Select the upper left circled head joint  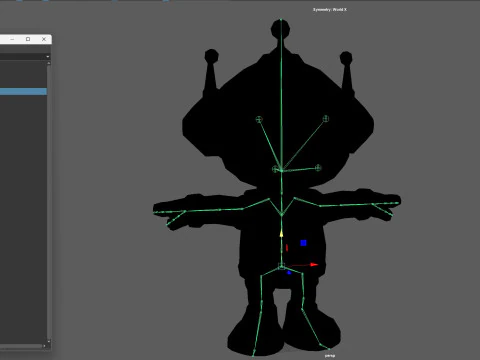259,119
